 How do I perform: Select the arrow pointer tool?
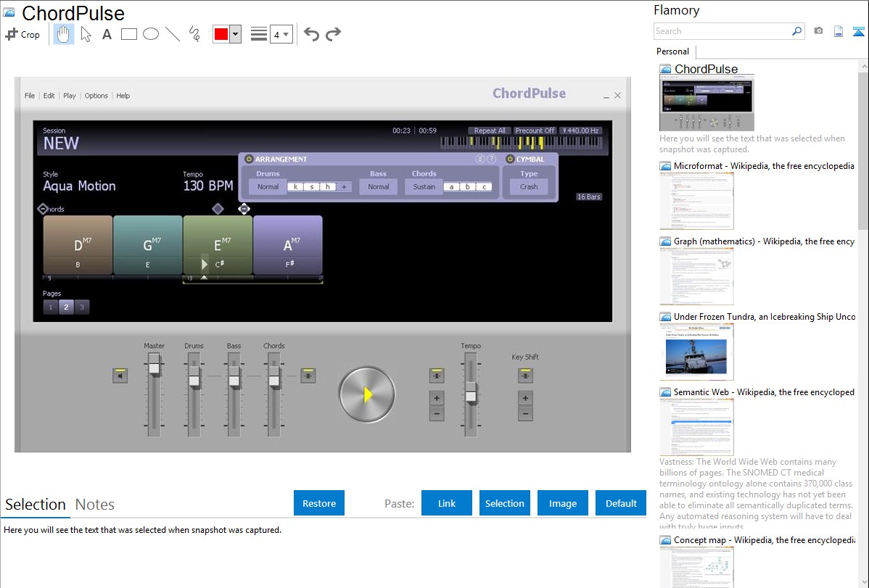[86, 34]
